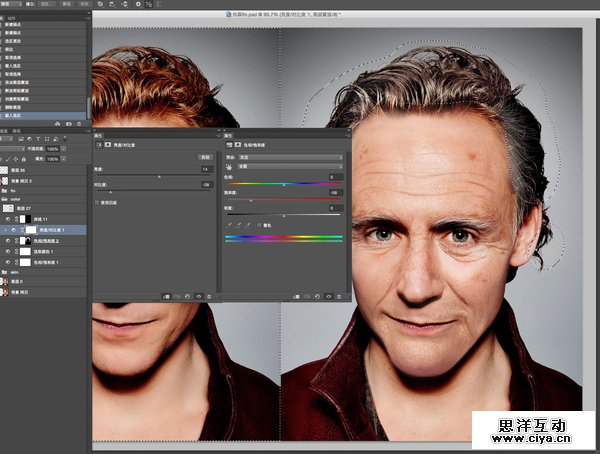
Task: Check the Colorize checkbox
Action: coord(259,225)
